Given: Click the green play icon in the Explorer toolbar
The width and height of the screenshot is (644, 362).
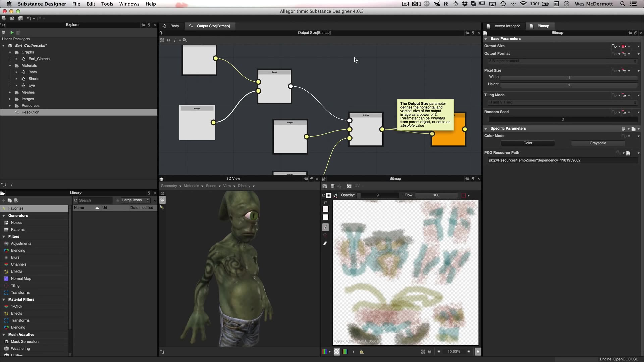Looking at the screenshot, I should tap(12, 32).
